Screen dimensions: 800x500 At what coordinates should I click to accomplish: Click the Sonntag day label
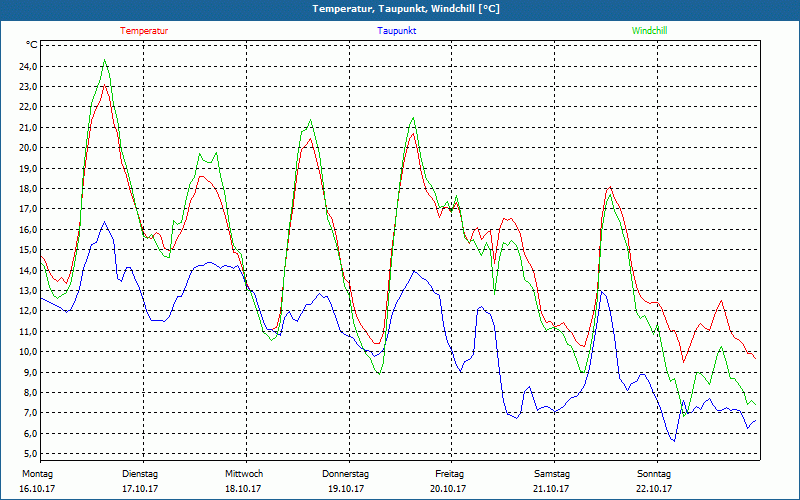click(654, 474)
